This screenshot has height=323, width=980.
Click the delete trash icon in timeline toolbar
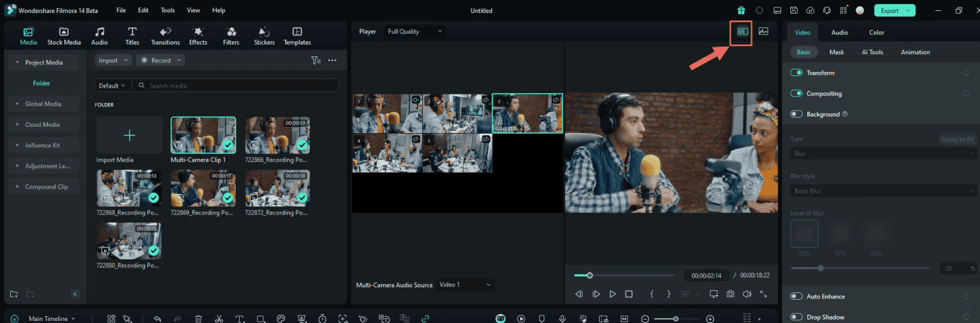(198, 319)
